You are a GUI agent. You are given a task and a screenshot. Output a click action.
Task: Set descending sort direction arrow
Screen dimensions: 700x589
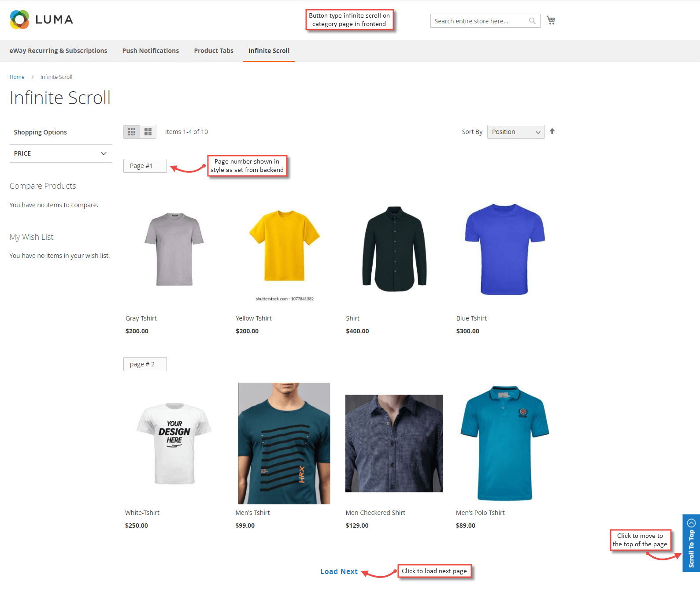[x=552, y=131]
